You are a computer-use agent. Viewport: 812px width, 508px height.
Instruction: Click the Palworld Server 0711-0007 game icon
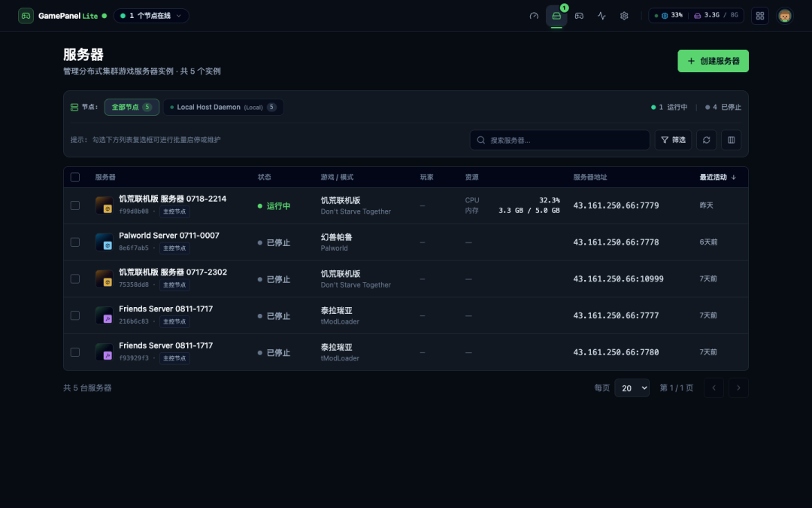point(104,242)
